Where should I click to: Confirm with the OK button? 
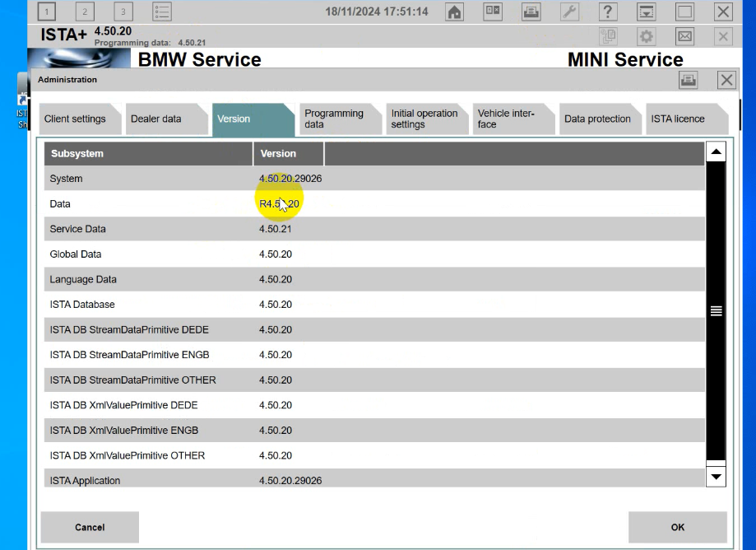click(677, 527)
